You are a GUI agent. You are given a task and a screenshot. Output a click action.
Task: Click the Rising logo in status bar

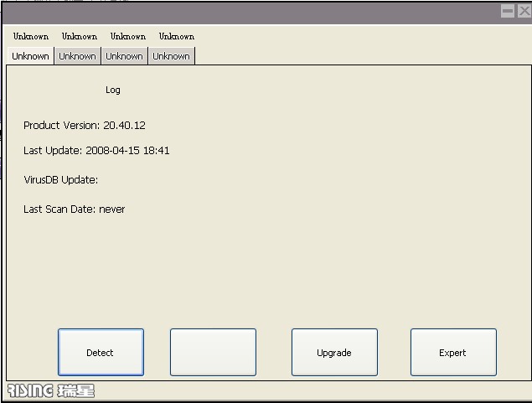[x=51, y=390]
